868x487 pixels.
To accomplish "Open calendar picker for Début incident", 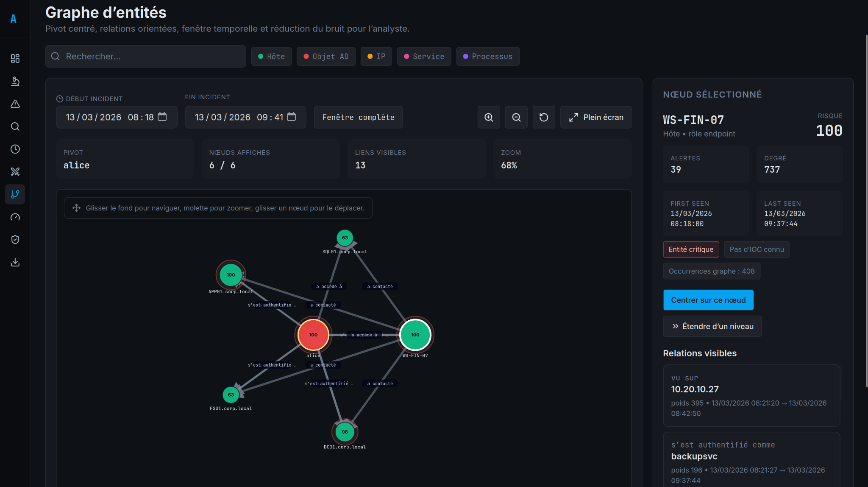I will (x=162, y=117).
